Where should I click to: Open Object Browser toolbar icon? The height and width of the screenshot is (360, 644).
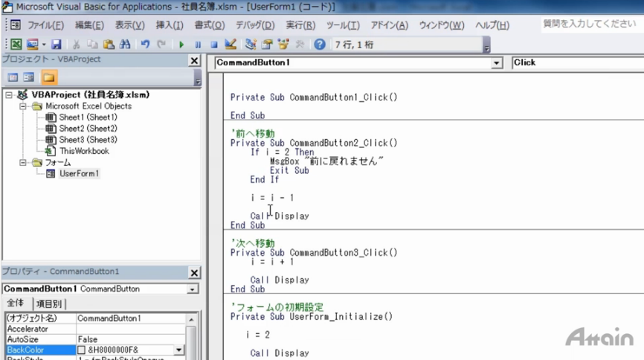coord(283,44)
